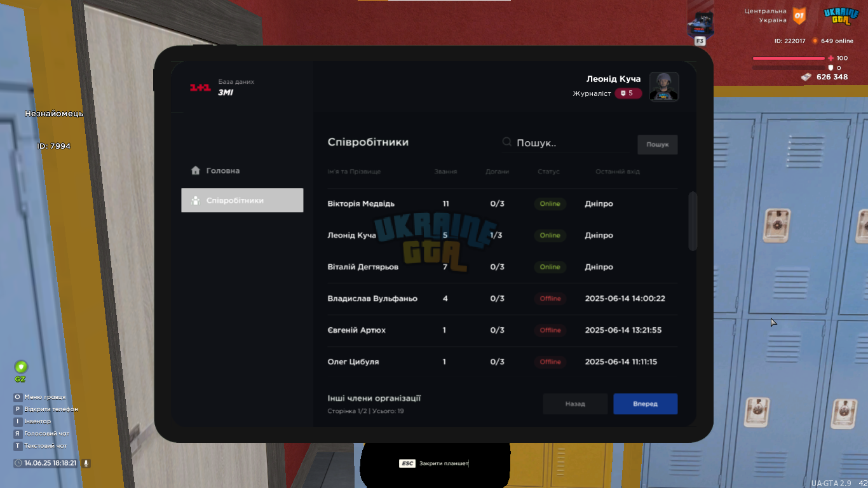Click the 649 online player counter
The image size is (868, 488).
(x=833, y=41)
